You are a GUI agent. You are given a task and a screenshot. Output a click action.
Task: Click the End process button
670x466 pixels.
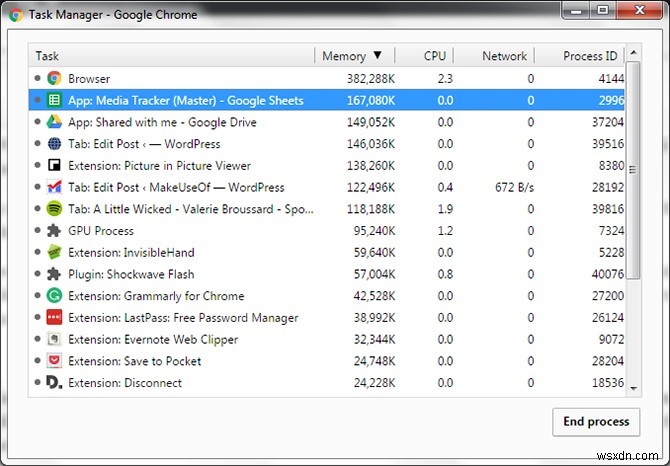[x=596, y=422]
